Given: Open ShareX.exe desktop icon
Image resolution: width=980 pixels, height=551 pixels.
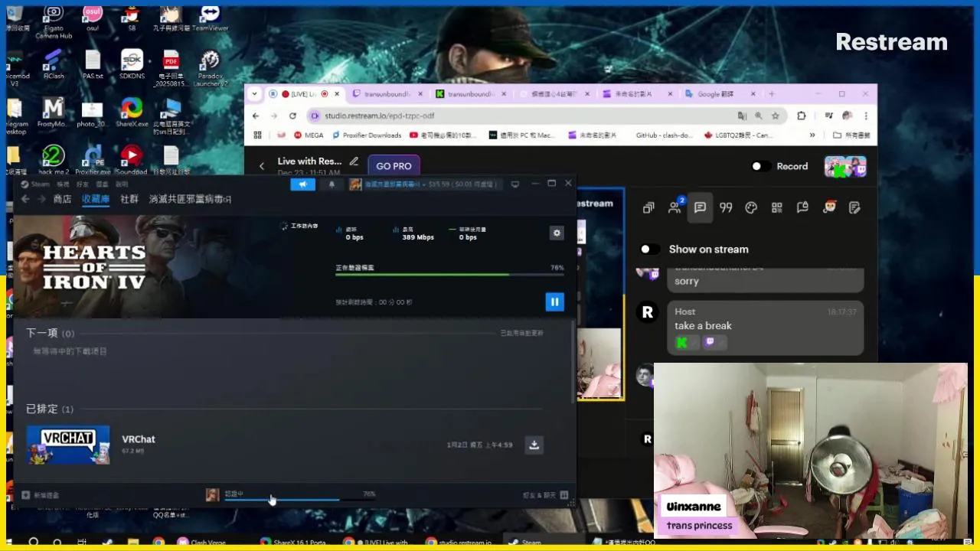Looking at the screenshot, I should click(132, 113).
